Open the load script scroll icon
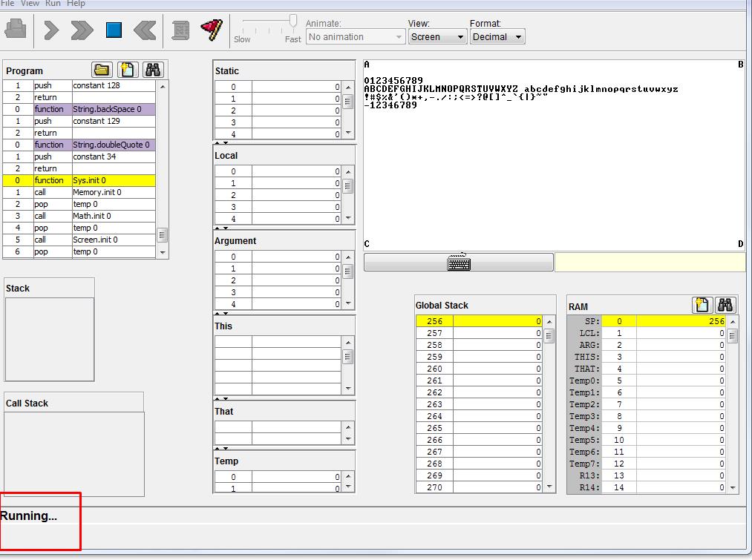 click(180, 30)
